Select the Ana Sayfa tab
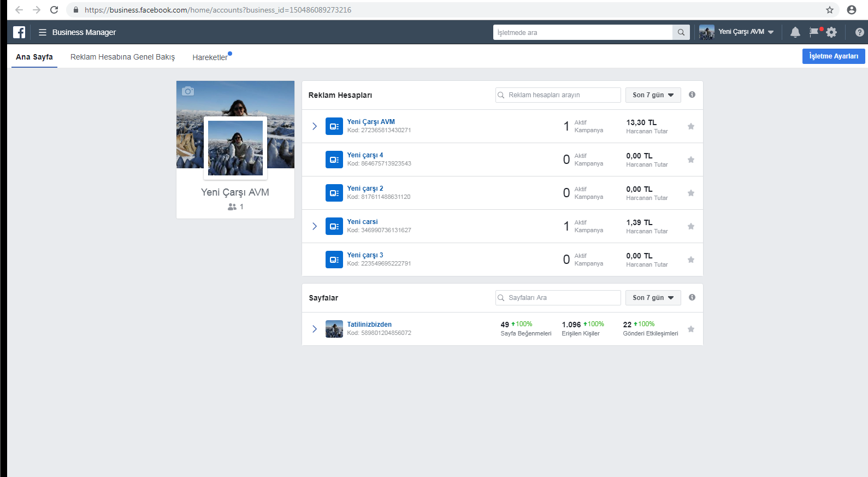Viewport: 868px width, 477px height. pos(34,57)
